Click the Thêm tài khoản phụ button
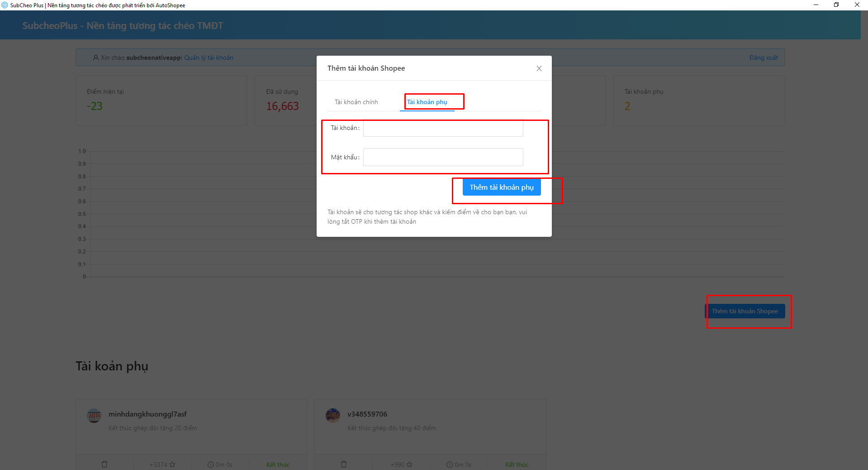The image size is (868, 470). [502, 187]
